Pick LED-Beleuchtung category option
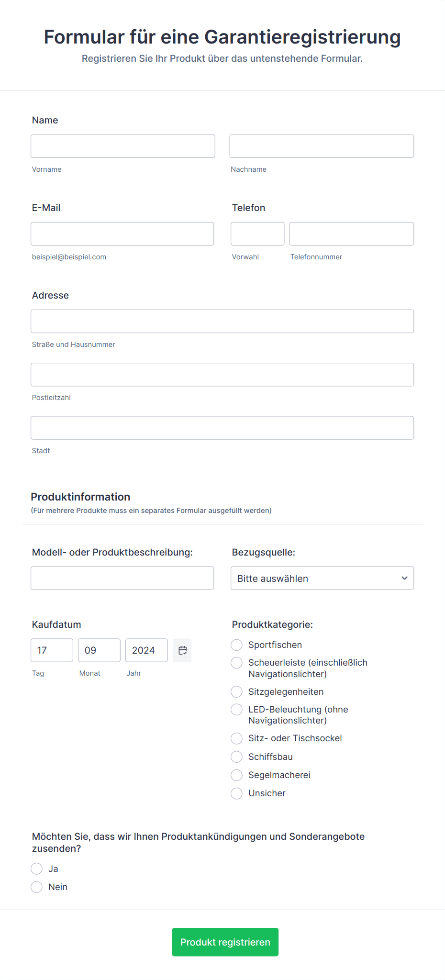The width and height of the screenshot is (445, 980). click(x=236, y=710)
